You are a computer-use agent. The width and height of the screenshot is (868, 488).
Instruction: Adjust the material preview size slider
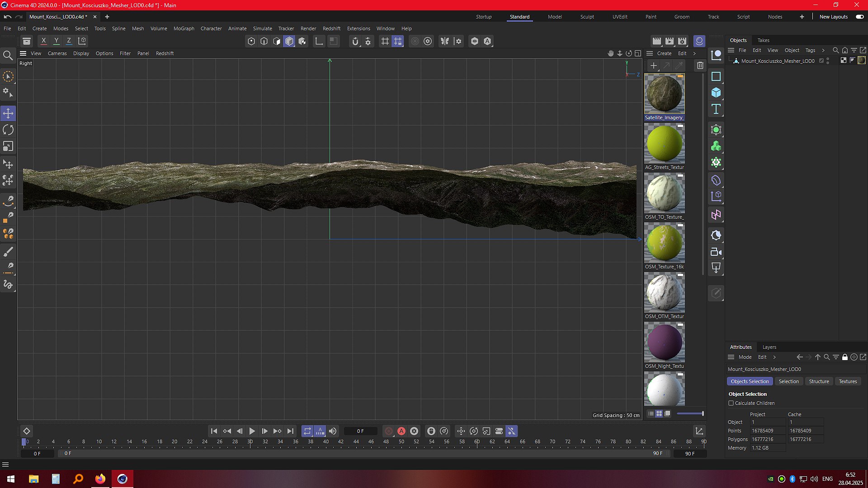[690, 413]
